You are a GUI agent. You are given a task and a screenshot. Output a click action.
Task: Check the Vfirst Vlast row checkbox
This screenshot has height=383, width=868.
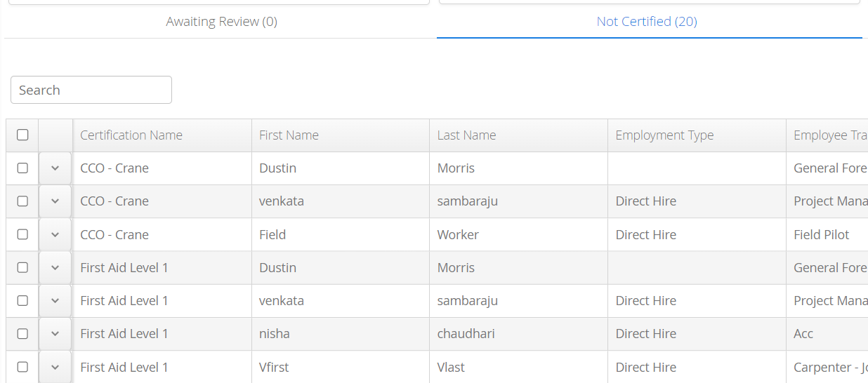tap(22, 367)
